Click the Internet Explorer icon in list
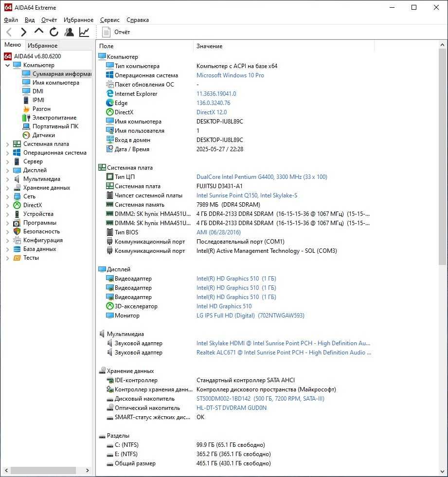The height and width of the screenshot is (477, 448). pyautogui.click(x=109, y=94)
